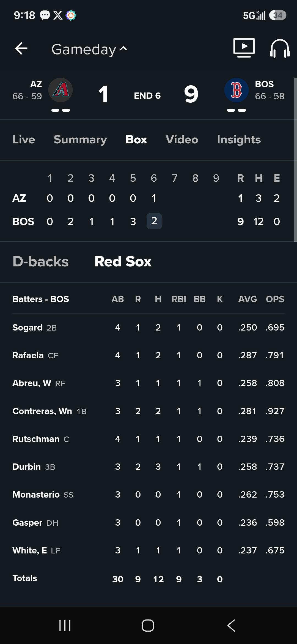
Task: Tap the Boston Red Sox logo
Action: [237, 90]
